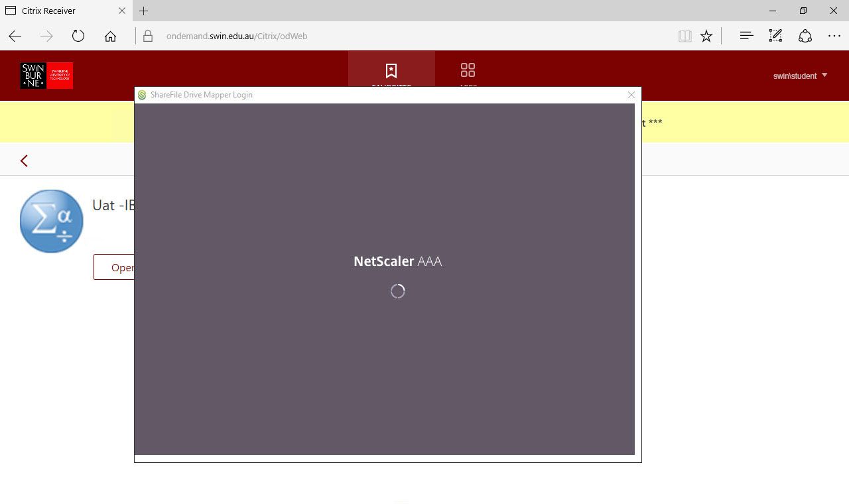Open the browser More actions ellipsis

[834, 36]
